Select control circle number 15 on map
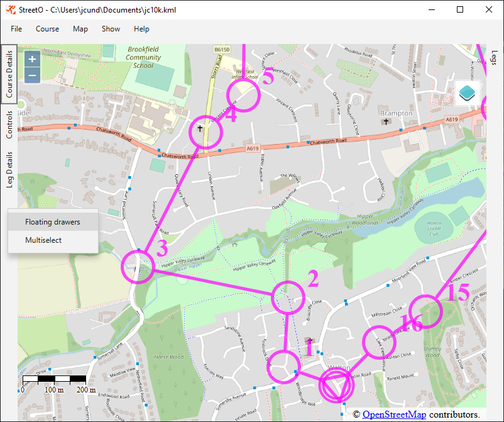 tap(425, 312)
